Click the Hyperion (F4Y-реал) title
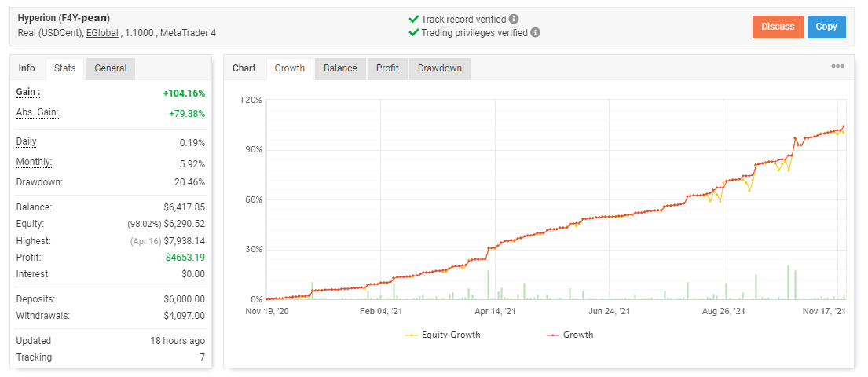This screenshot has height=377, width=868. point(64,18)
